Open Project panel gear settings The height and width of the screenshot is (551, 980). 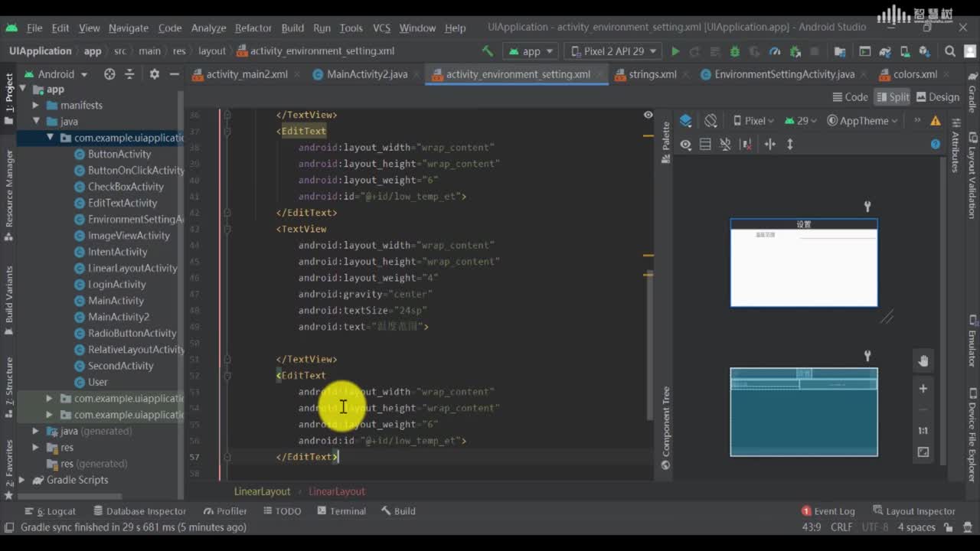click(x=154, y=74)
